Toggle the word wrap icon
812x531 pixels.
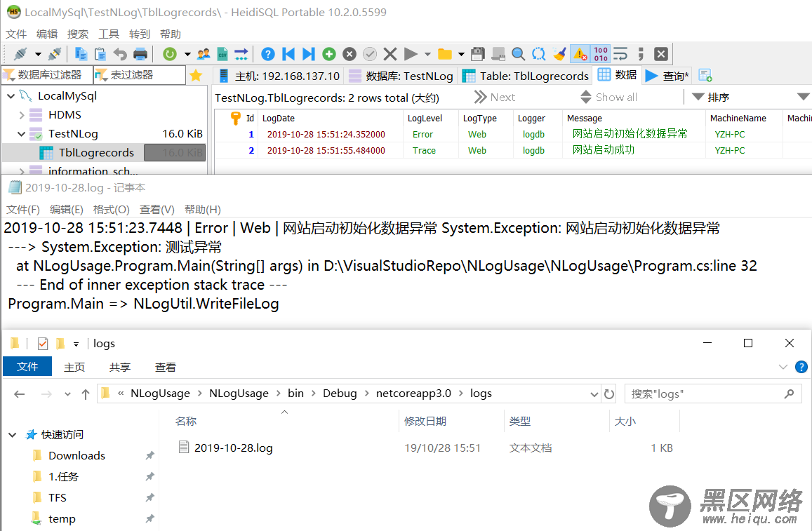(x=620, y=54)
